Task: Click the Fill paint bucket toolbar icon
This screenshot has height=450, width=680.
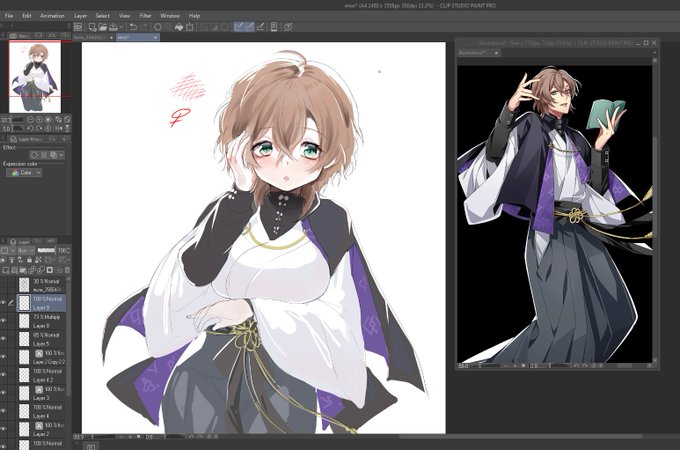Action: pyautogui.click(x=179, y=27)
